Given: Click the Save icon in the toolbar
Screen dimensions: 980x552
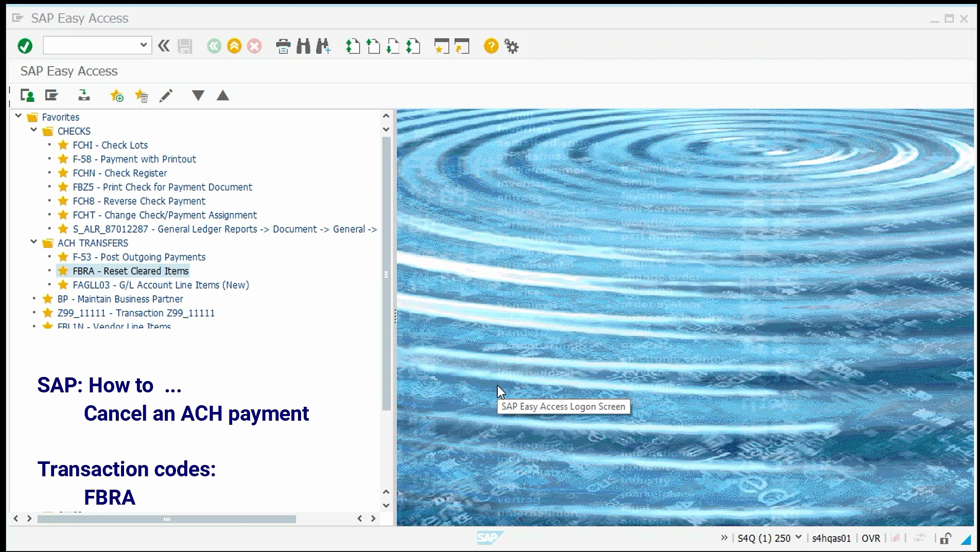Looking at the screenshot, I should pyautogui.click(x=185, y=46).
